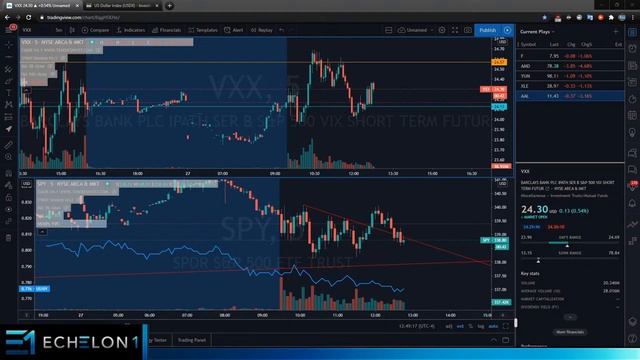Image resolution: width=640 pixels, height=360 pixels.
Task: Open the select layout grid icon
Action: (x=389, y=30)
